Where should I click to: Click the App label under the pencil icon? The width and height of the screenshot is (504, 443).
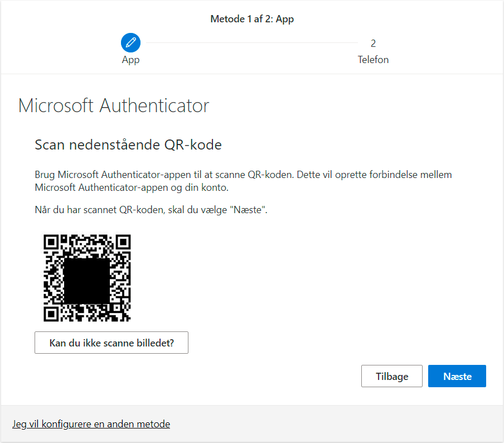click(130, 60)
